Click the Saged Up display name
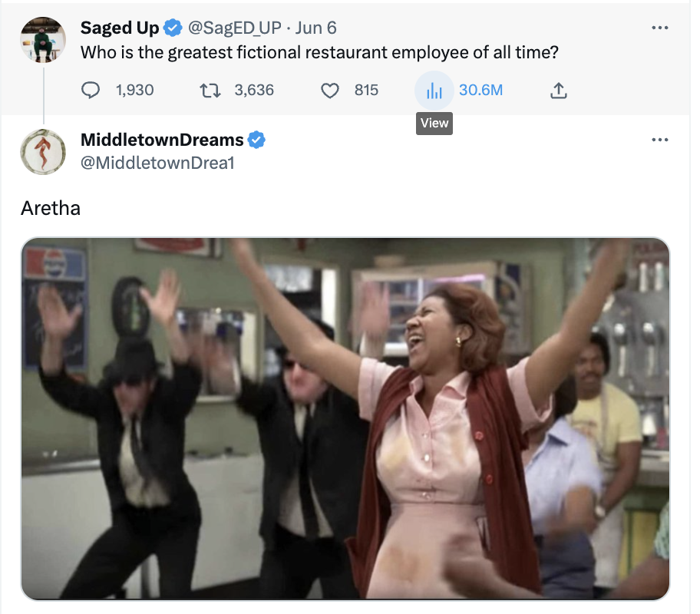 click(x=120, y=28)
